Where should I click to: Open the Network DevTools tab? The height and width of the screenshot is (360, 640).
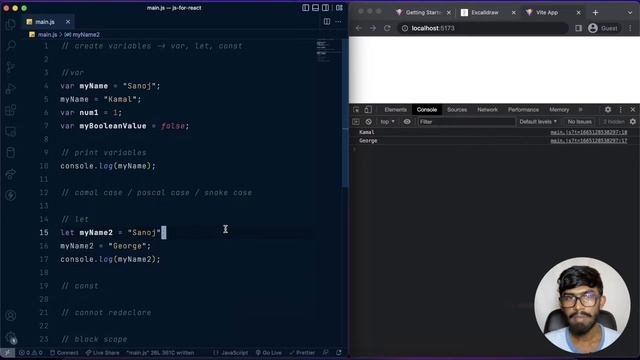tap(487, 110)
